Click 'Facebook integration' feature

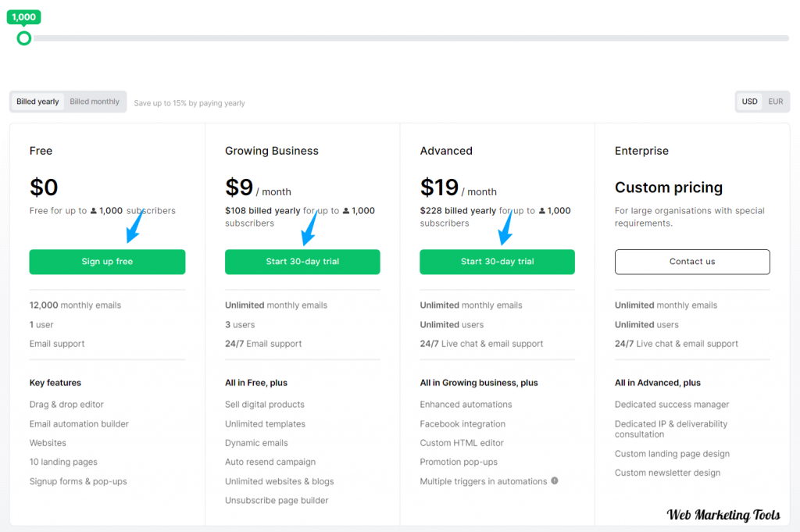pos(462,424)
